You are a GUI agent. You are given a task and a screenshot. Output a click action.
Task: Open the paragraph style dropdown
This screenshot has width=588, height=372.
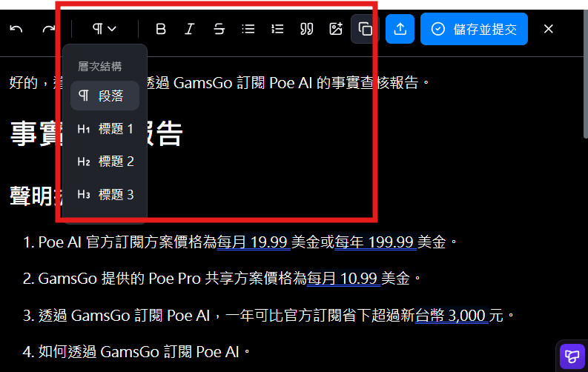pyautogui.click(x=105, y=29)
